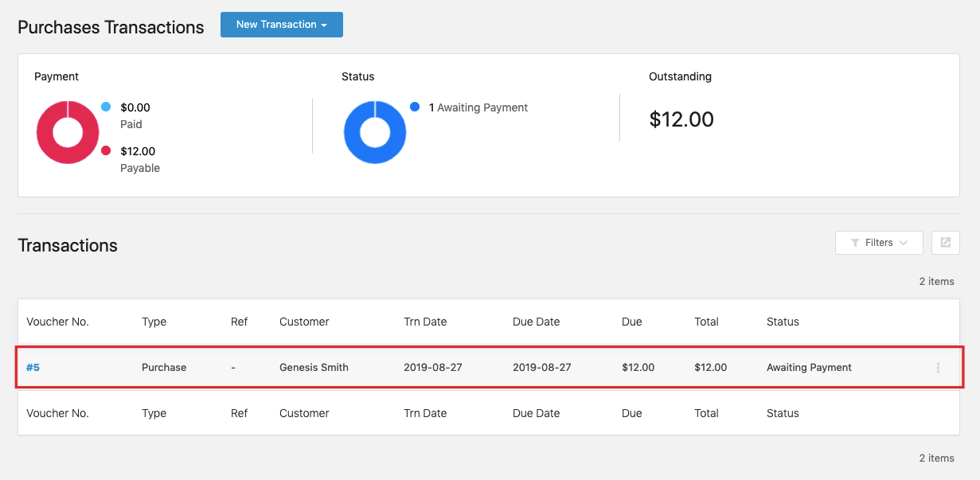Select customer Genesis Smith in the row
This screenshot has height=480, width=980.
(314, 367)
